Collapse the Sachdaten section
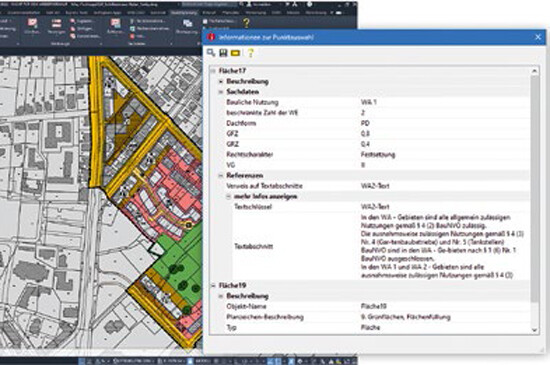 click(x=221, y=92)
